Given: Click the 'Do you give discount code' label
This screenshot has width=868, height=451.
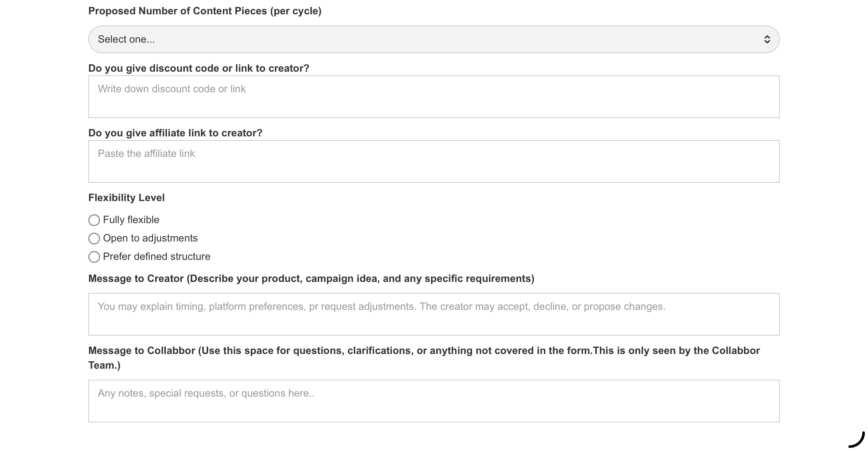Looking at the screenshot, I should click(x=199, y=68).
